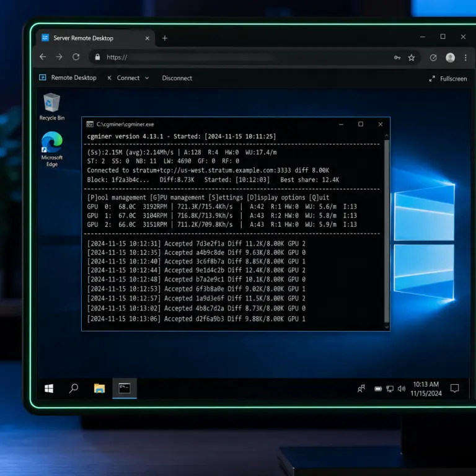Screen dimensions: 476x476
Task: Bookmark the page with the star icon
Action: (x=412, y=58)
